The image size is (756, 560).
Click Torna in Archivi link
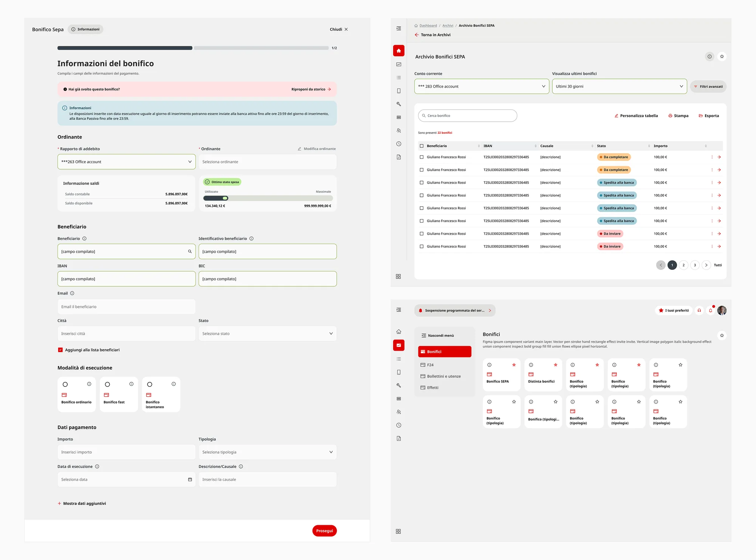pyautogui.click(x=432, y=35)
